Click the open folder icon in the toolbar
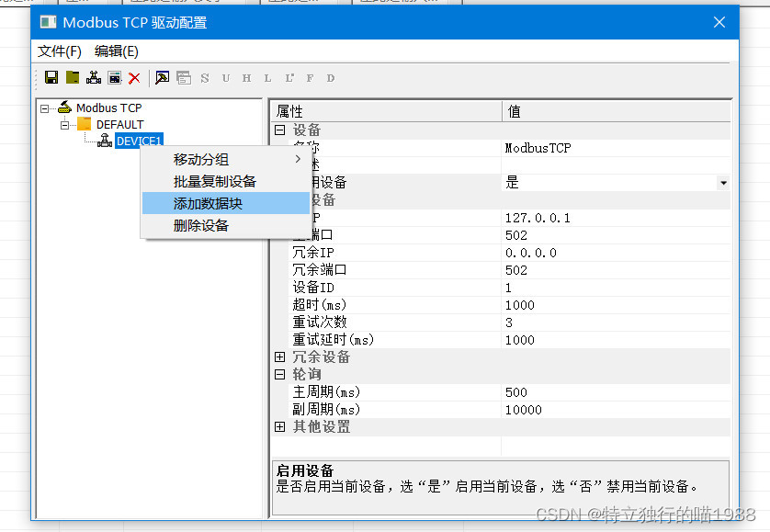This screenshot has height=532, width=770. 74,77
